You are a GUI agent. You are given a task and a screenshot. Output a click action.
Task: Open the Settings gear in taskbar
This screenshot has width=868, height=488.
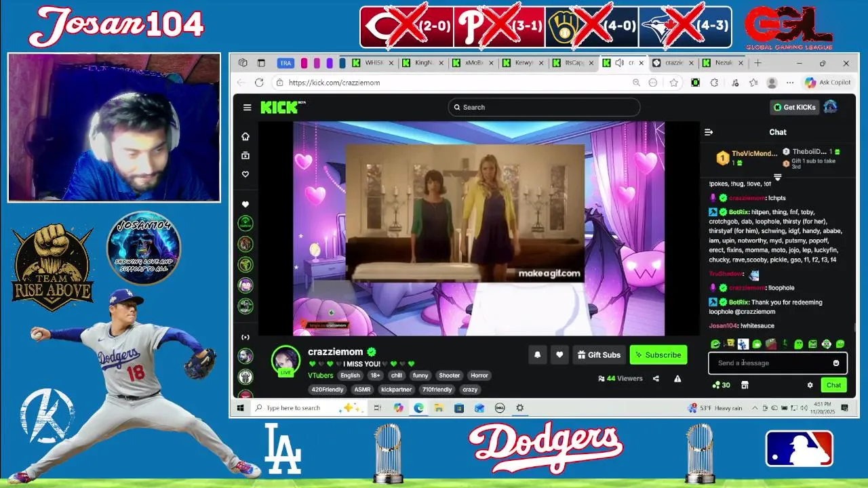pyautogui.click(x=520, y=408)
